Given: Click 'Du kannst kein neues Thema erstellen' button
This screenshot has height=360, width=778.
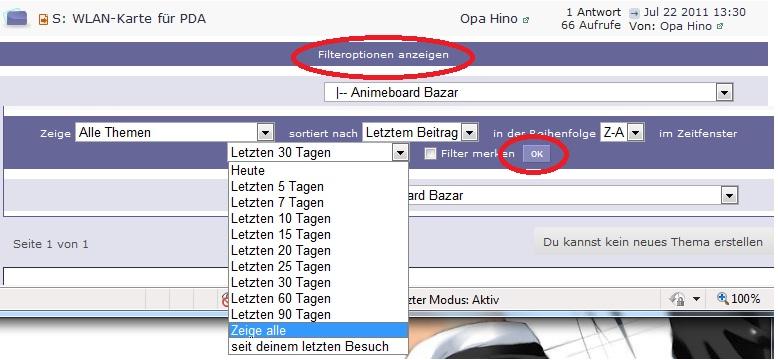Looking at the screenshot, I should (653, 242).
